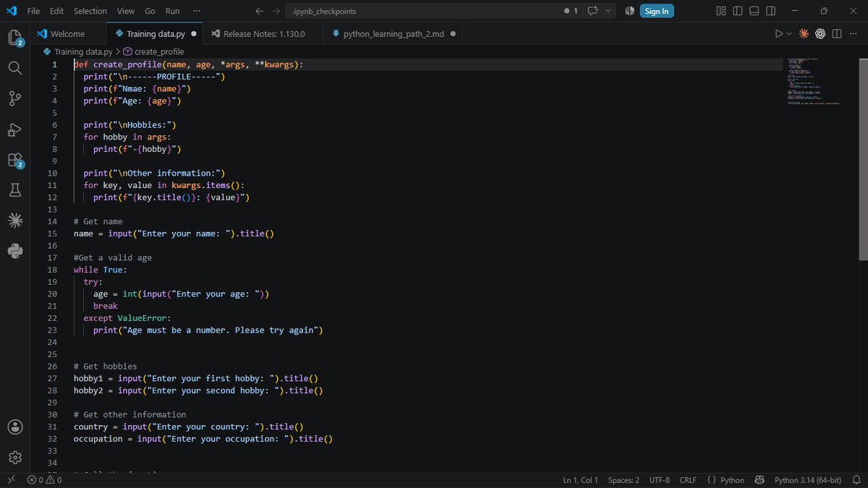Click the code minimap preview
868x488 pixels.
point(813,81)
